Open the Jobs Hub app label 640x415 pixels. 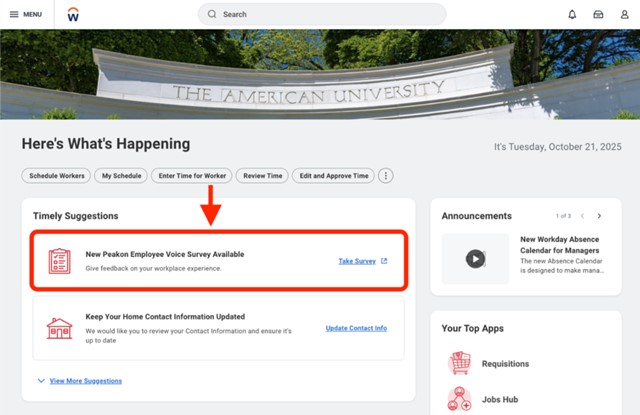(500, 399)
